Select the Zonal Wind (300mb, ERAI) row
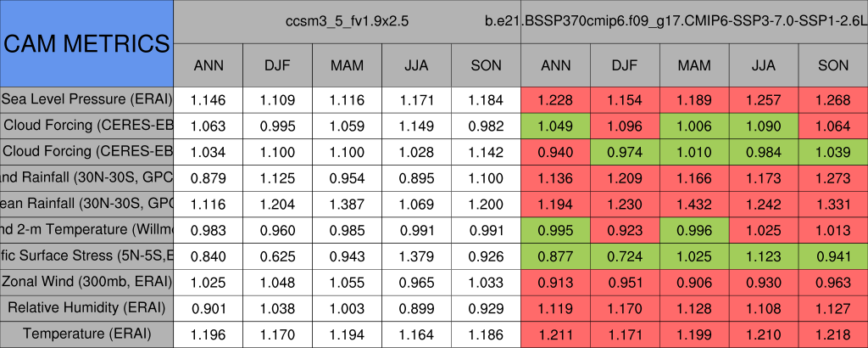Viewport: 868px width, 348px height. [x=86, y=282]
